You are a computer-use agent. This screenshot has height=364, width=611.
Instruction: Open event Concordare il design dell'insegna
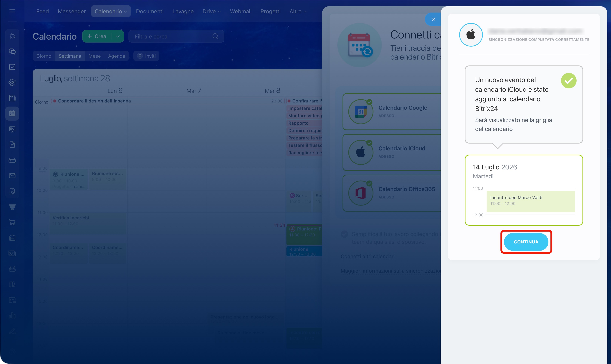pyautogui.click(x=168, y=101)
